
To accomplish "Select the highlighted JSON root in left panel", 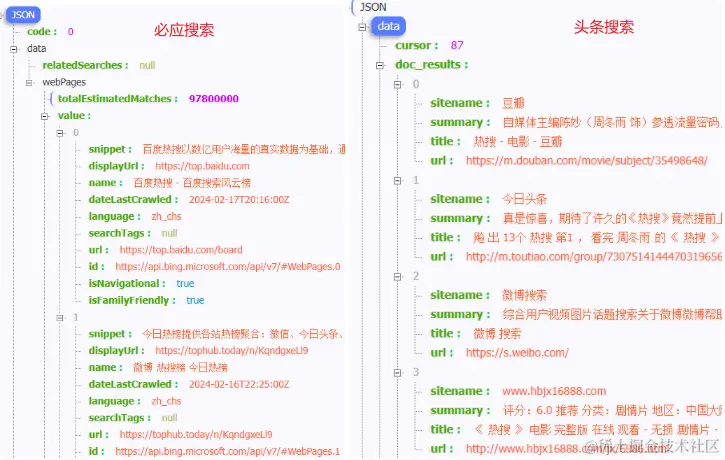I will [x=23, y=15].
